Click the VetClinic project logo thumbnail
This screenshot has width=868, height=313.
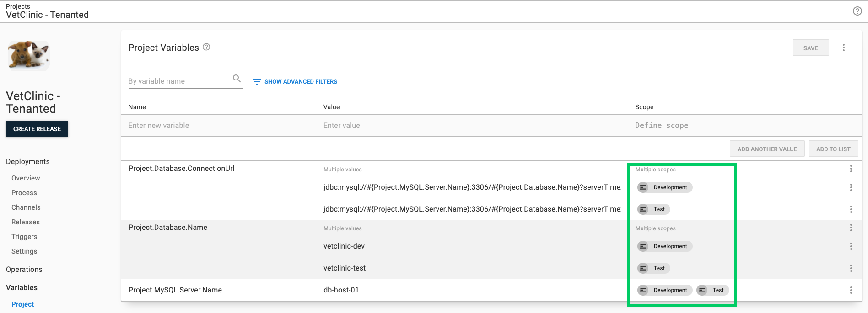click(28, 55)
